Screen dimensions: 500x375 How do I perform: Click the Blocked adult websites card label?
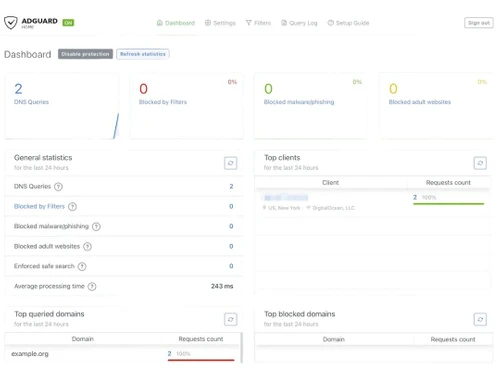click(x=420, y=102)
